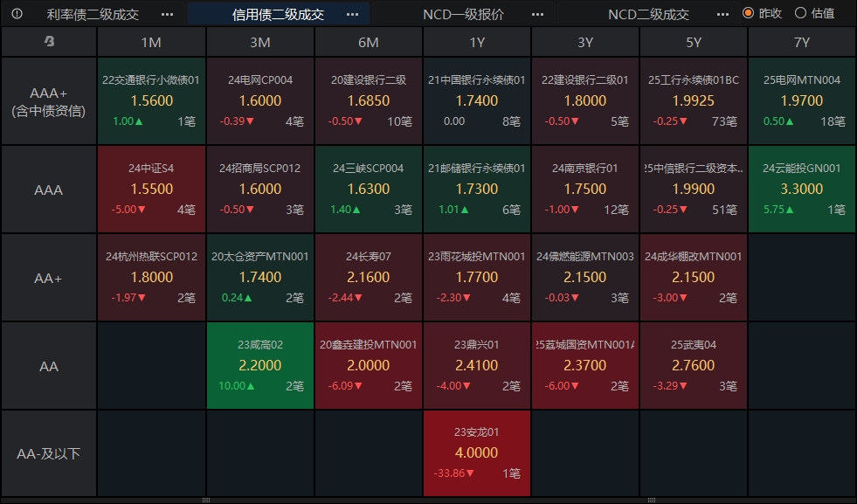The height and width of the screenshot is (504, 857).
Task: Open the 20鑫垚建投MTN001 cell
Action: click(369, 365)
